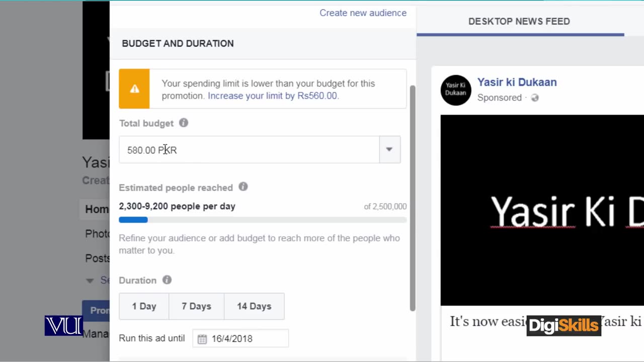Click the Yasir Ki Dukaan profile picture

pos(456,90)
